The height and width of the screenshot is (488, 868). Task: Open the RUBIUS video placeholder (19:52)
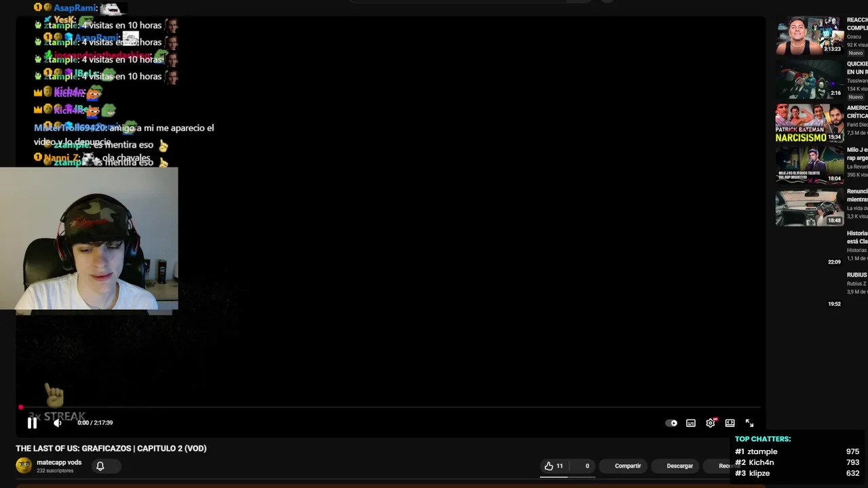[x=810, y=291]
